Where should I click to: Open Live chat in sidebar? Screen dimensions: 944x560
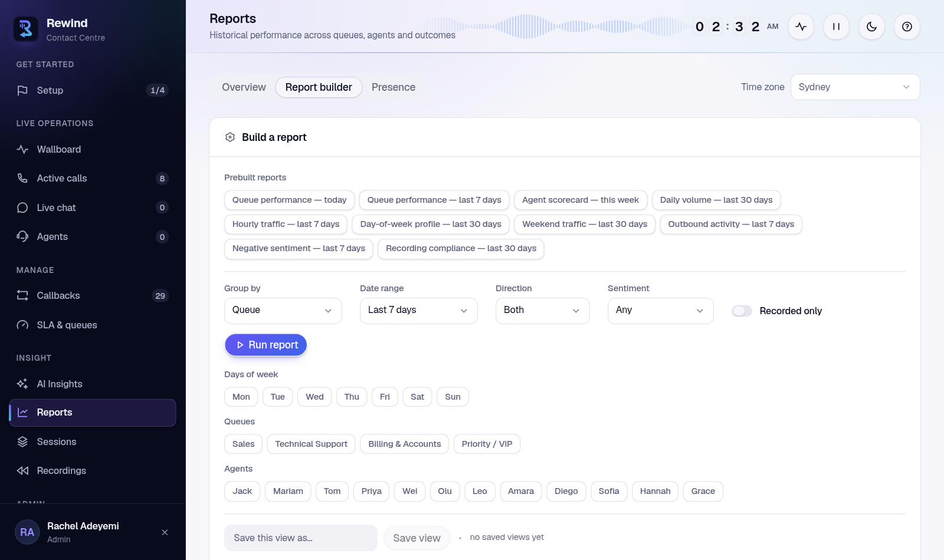93,207
